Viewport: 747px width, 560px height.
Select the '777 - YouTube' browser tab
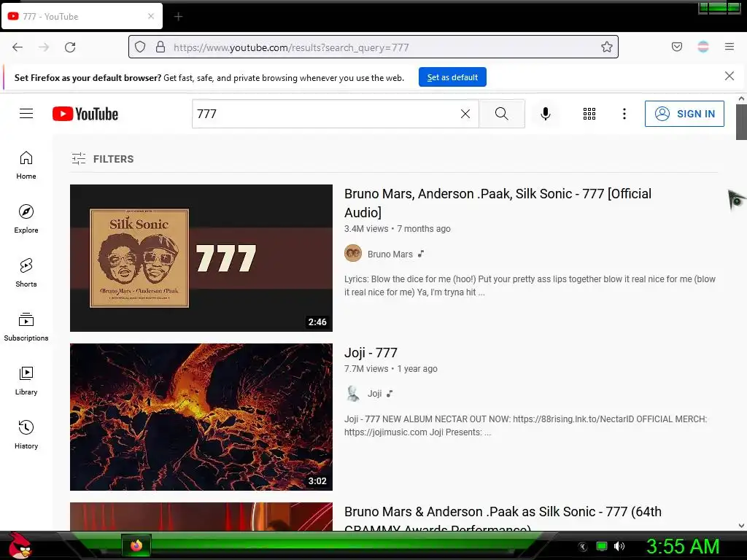pyautogui.click(x=82, y=17)
